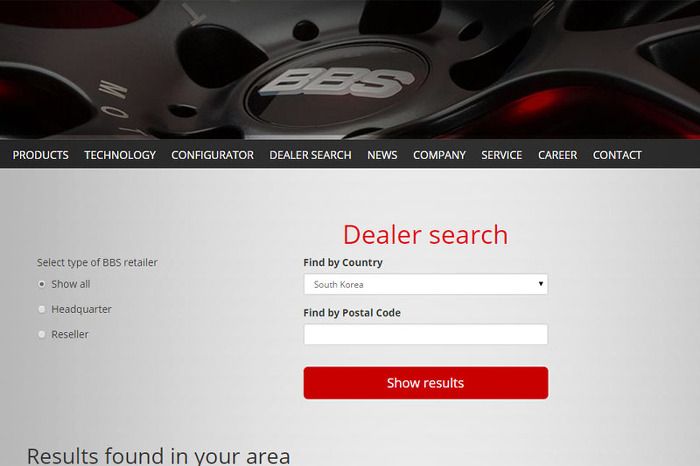Viewport: 700px width, 466px height.
Task: Open the Career page
Action: point(558,155)
